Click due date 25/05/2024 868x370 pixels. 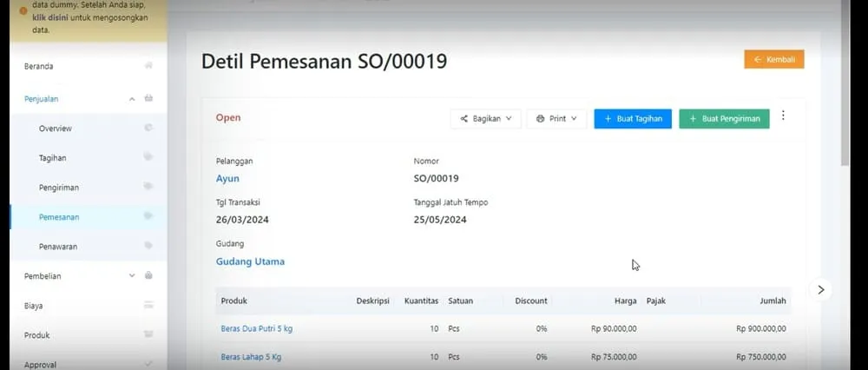point(439,220)
